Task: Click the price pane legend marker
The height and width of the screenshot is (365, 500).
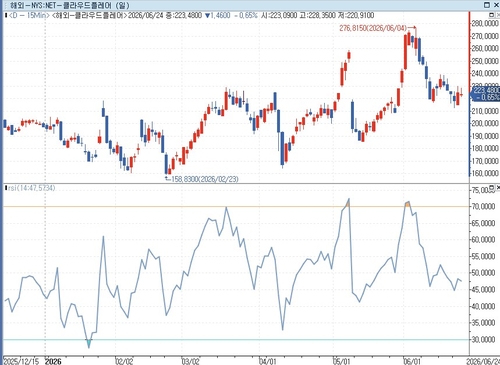Action: (6, 15)
